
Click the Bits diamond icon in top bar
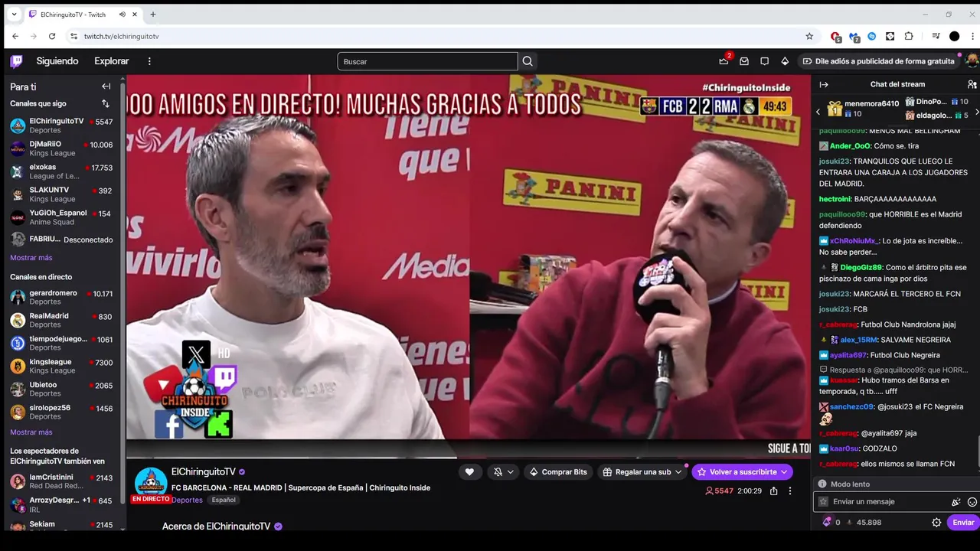[785, 61]
